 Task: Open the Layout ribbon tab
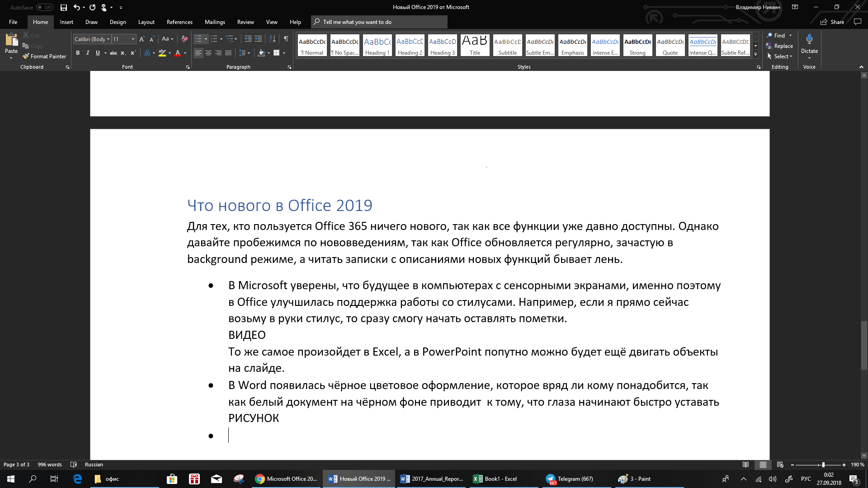tap(146, 22)
